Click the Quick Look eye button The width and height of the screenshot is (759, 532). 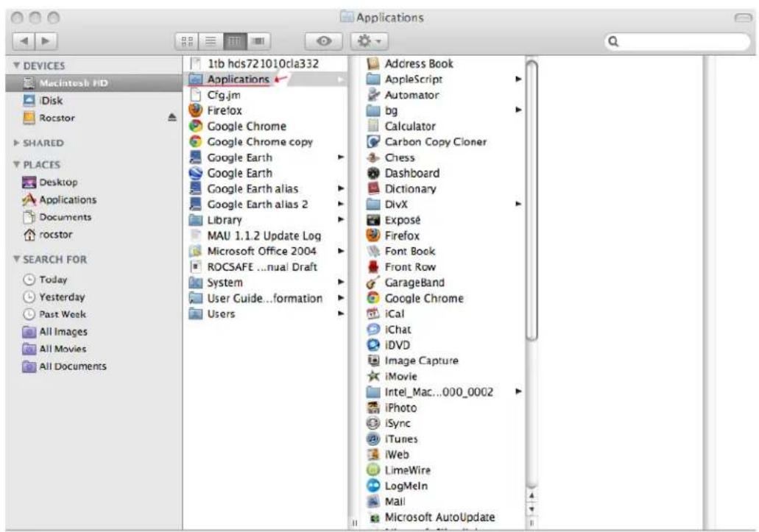pyautogui.click(x=323, y=41)
